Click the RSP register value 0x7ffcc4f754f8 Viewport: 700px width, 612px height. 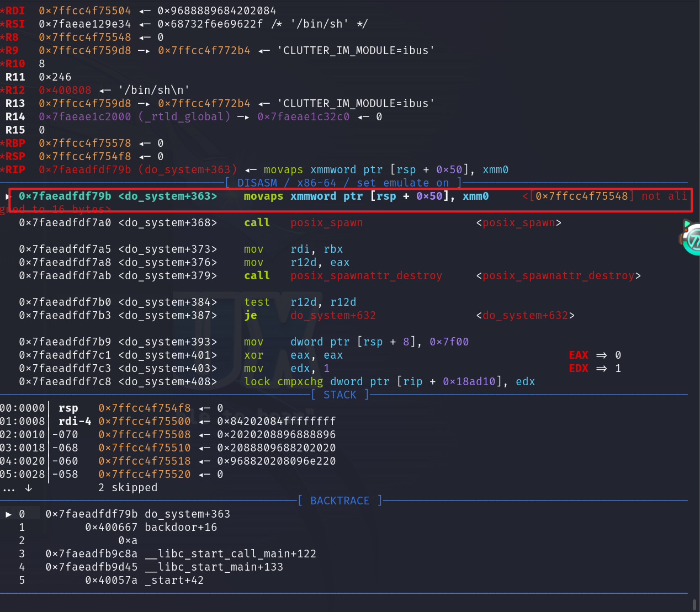tap(85, 156)
